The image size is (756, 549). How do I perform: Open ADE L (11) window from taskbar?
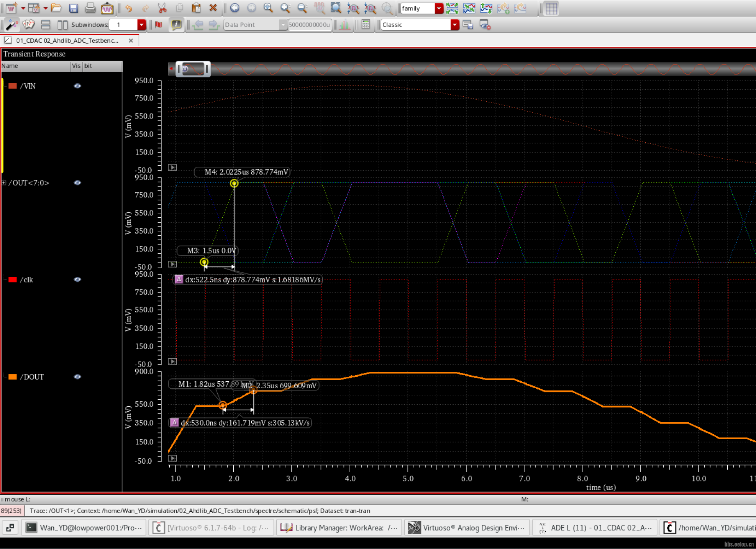[x=595, y=527]
